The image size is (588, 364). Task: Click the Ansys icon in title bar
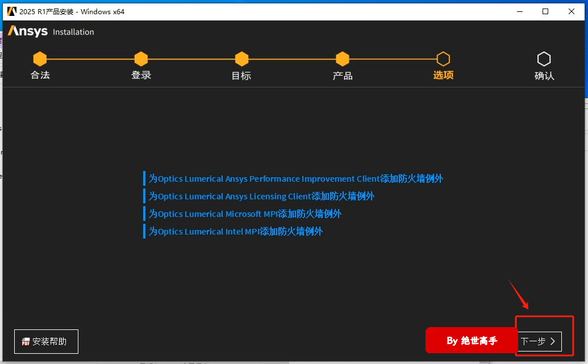pyautogui.click(x=11, y=11)
